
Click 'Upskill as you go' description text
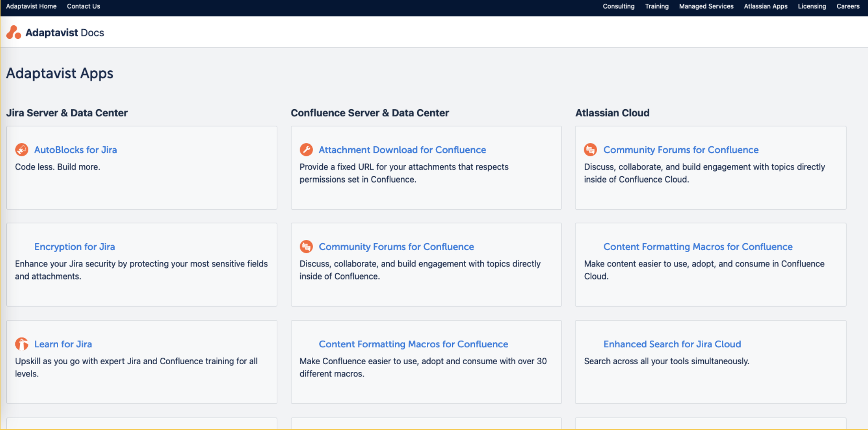pos(137,367)
